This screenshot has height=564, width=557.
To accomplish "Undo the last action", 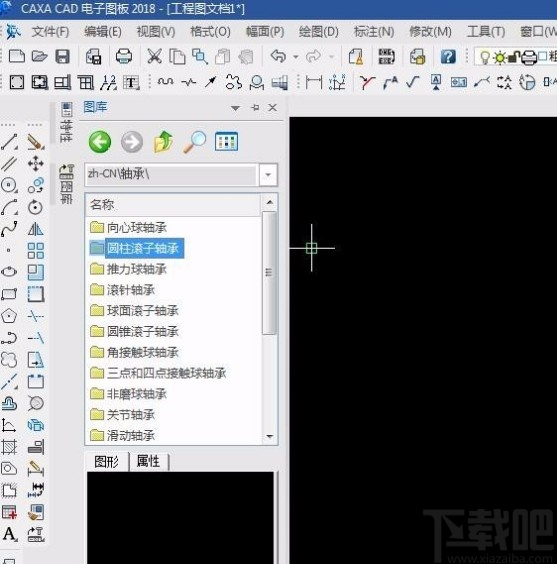I will pyautogui.click(x=278, y=56).
